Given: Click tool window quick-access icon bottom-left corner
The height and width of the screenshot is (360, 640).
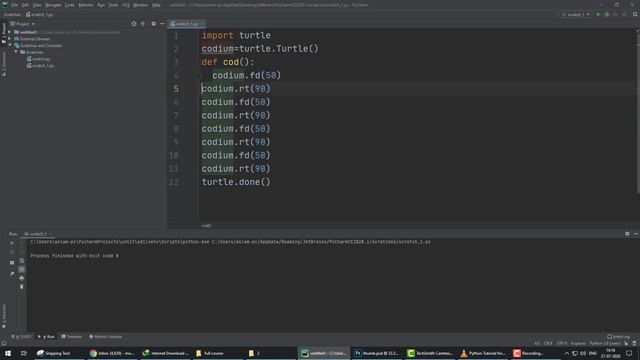Looking at the screenshot, I should tap(4, 344).
